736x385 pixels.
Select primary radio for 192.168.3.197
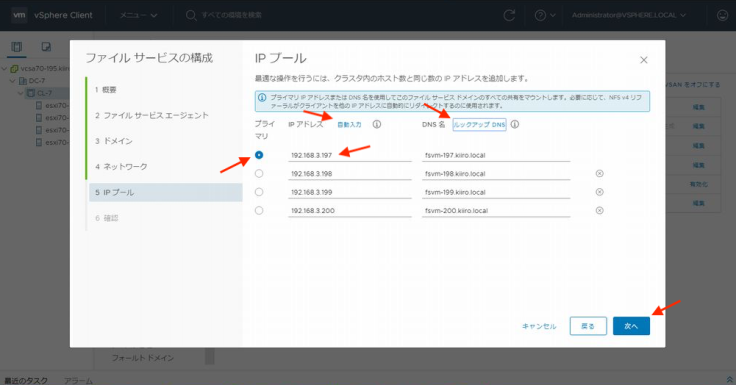pos(259,155)
